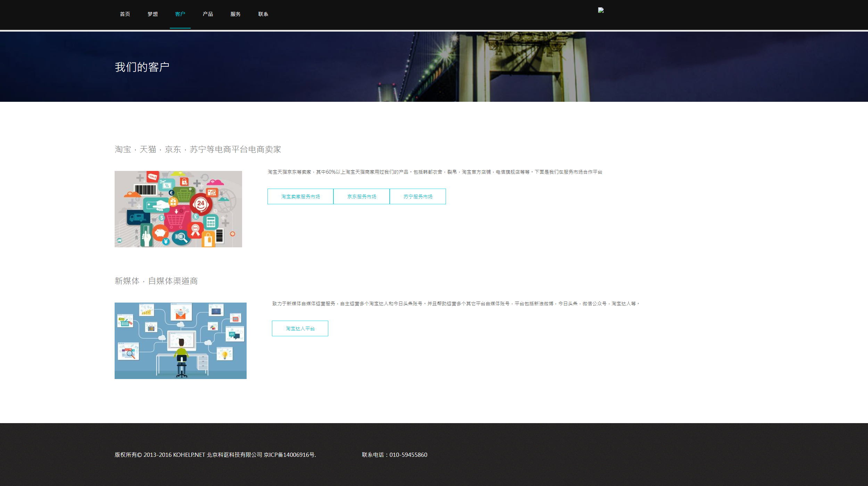Click the lightbulb icon in media illustration
This screenshot has width=868, height=486.
point(225,355)
